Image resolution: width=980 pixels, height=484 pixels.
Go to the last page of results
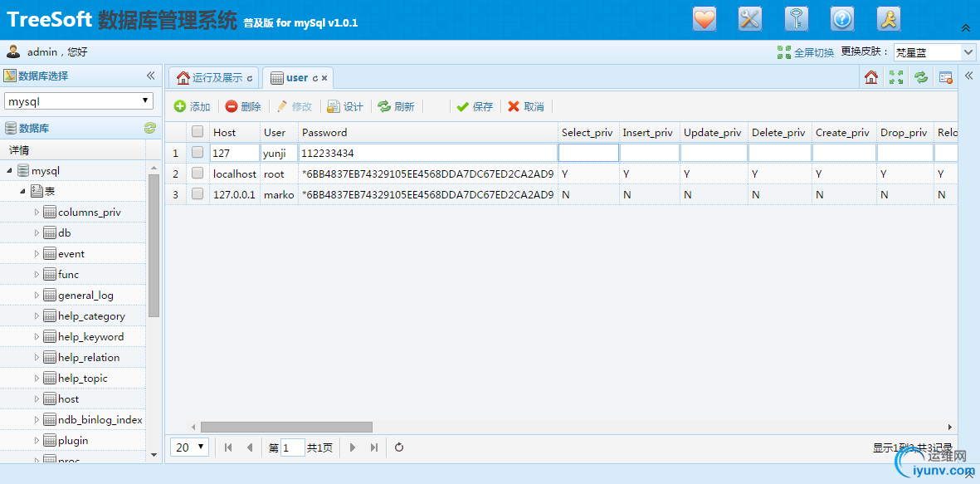[x=373, y=447]
